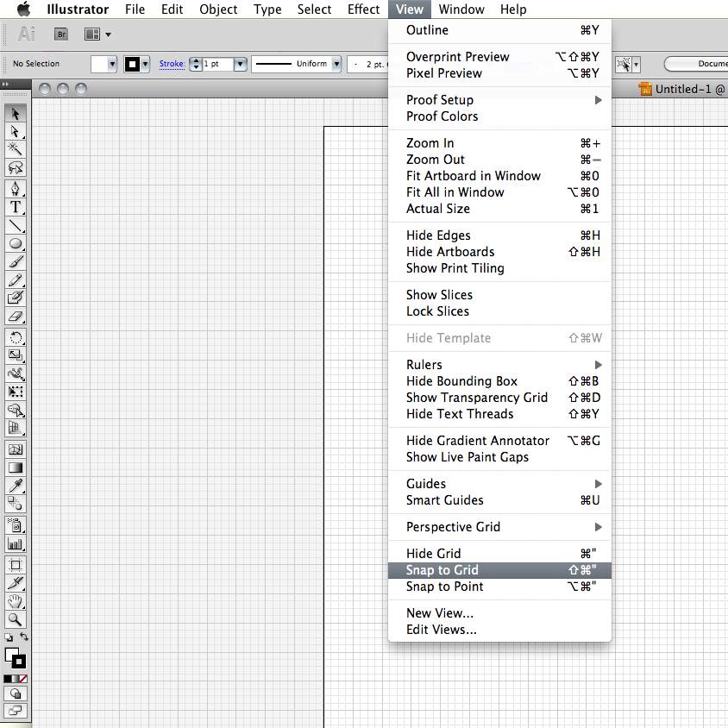Choose New View... menu command
This screenshot has width=728, height=728.
(x=499, y=613)
